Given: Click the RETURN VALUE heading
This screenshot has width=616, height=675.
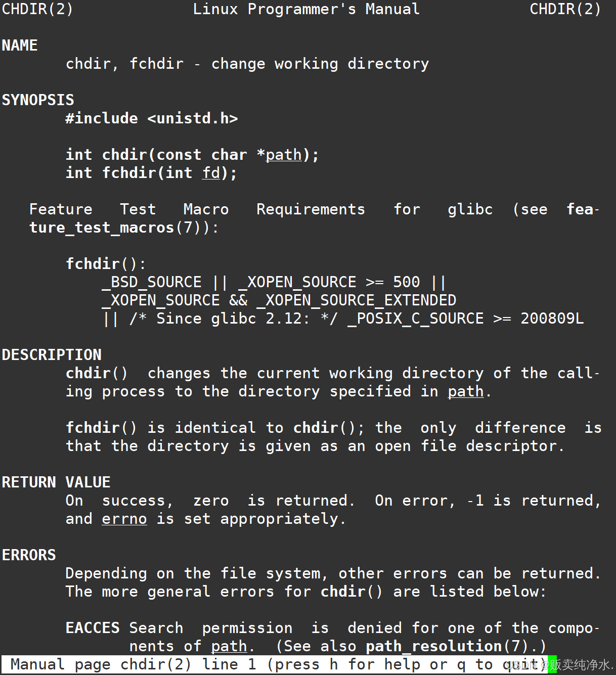Looking at the screenshot, I should click(56, 482).
